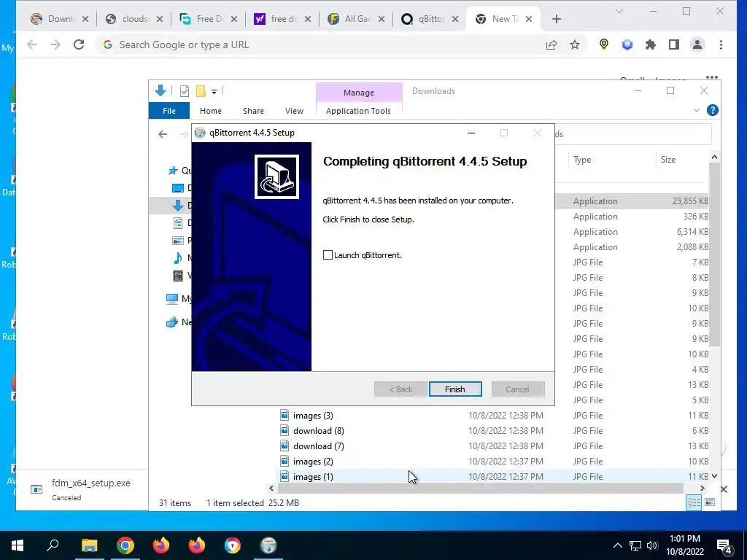Open Google Chrome from the taskbar
The height and width of the screenshot is (560, 747).
[125, 545]
